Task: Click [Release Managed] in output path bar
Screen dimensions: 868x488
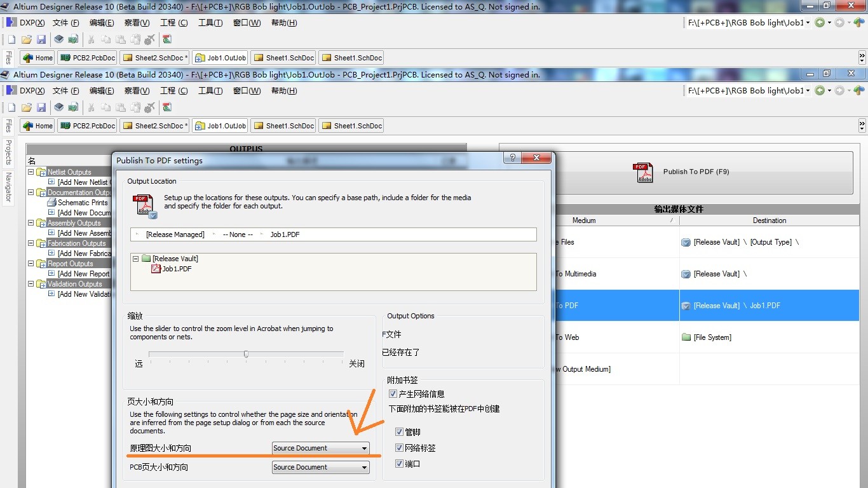Action: [x=175, y=234]
